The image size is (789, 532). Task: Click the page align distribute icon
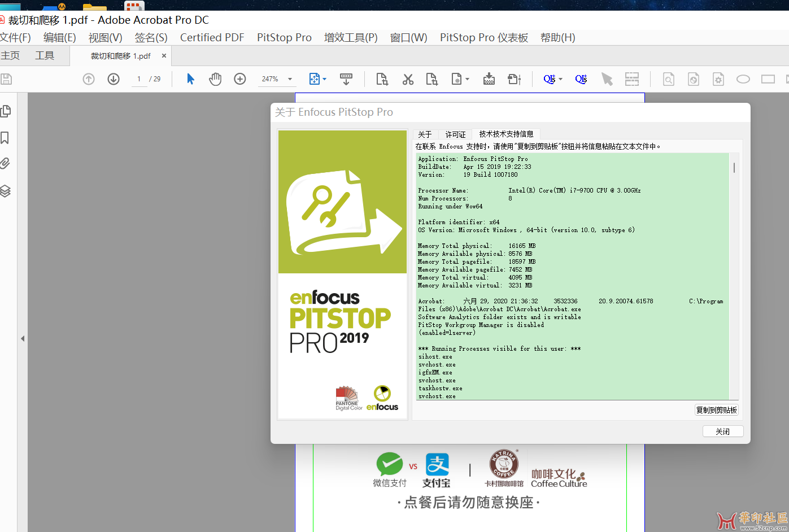point(514,79)
